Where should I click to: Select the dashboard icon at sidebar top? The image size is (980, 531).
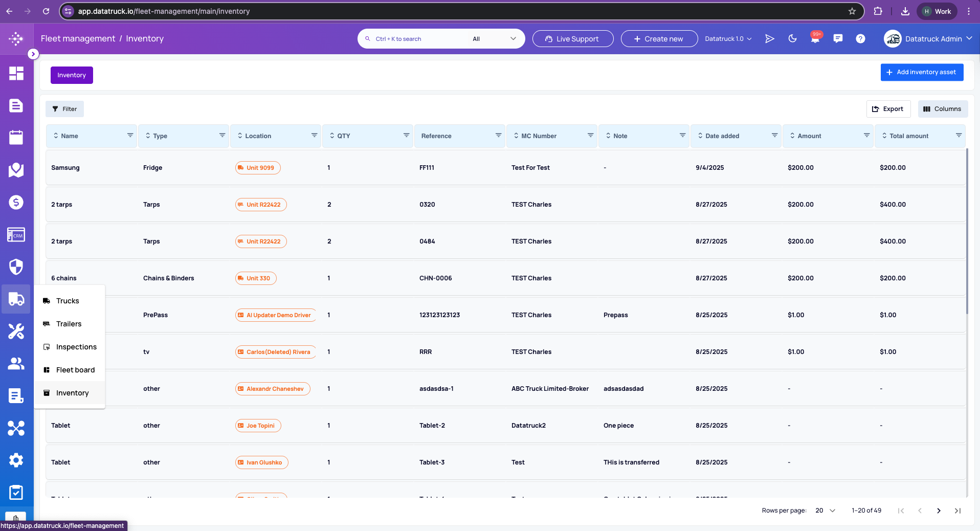click(x=16, y=74)
